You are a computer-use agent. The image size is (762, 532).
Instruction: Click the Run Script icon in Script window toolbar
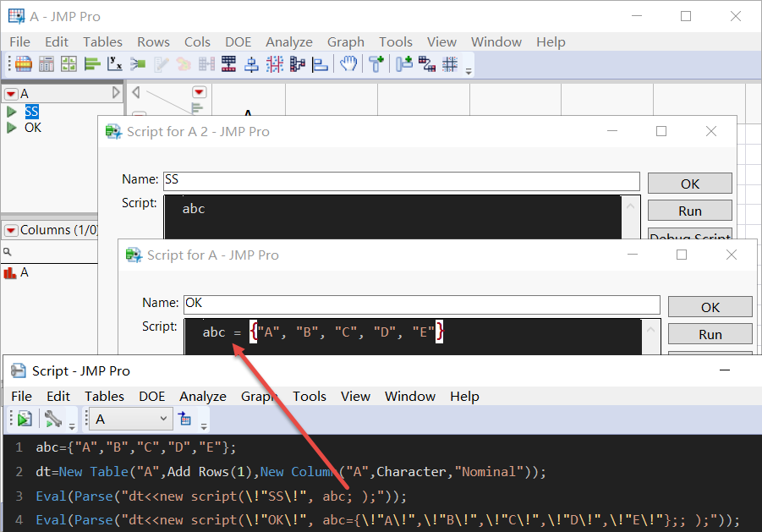tap(24, 419)
